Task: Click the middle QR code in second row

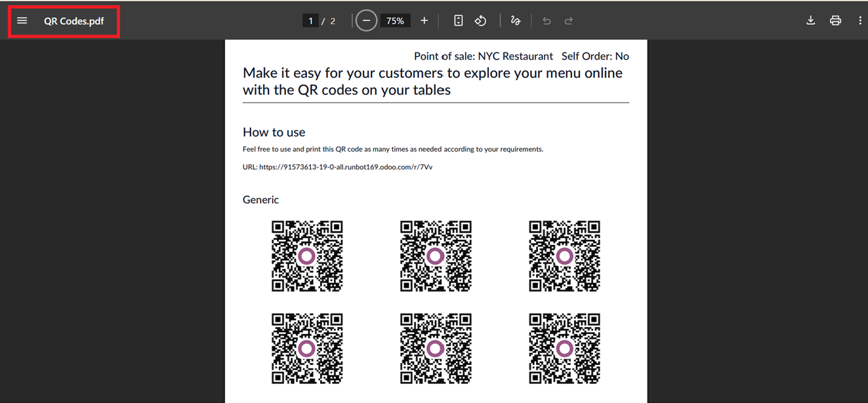Action: tap(436, 349)
